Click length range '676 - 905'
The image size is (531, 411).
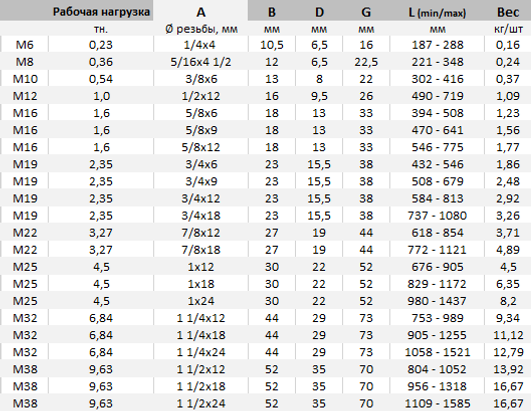(437, 267)
